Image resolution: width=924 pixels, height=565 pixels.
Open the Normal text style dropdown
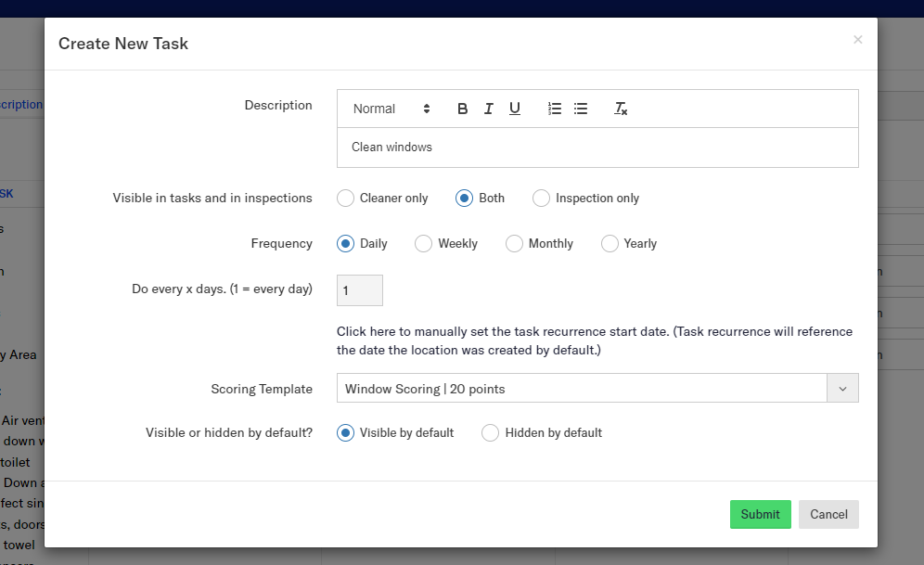click(x=391, y=109)
